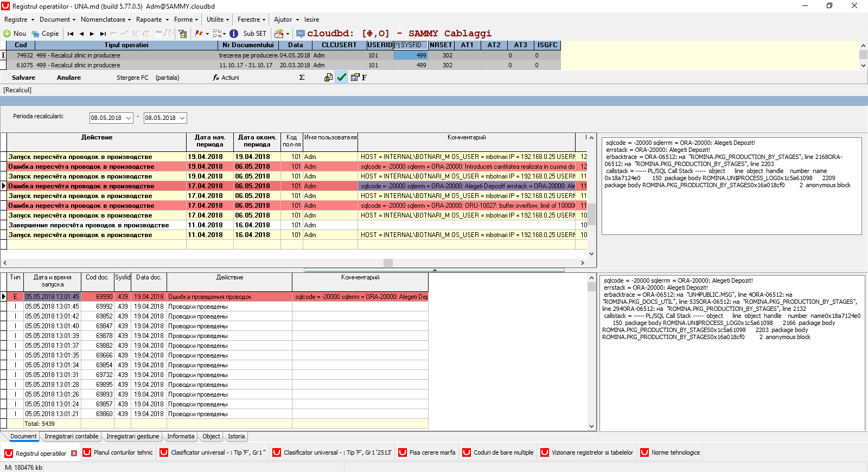Screen dimensions: 868x472
Task: Click the tools settings icon in toolbar
Action: [x=279, y=34]
